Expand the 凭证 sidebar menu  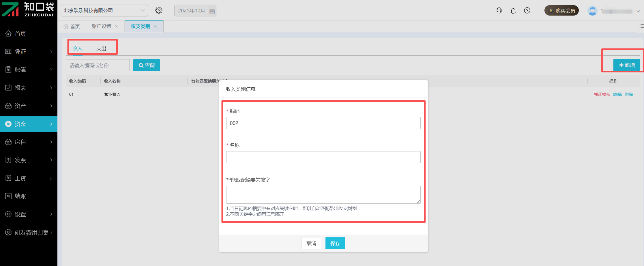(x=29, y=52)
